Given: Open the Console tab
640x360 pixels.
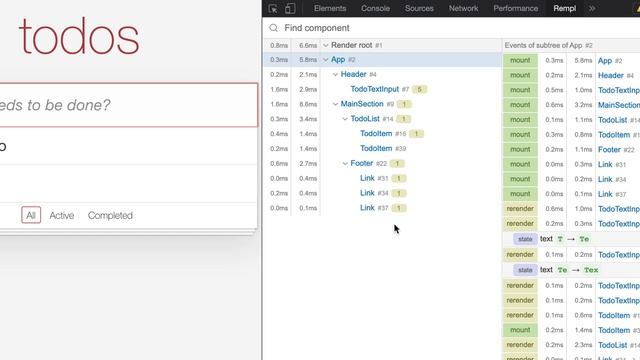Looking at the screenshot, I should tap(375, 8).
